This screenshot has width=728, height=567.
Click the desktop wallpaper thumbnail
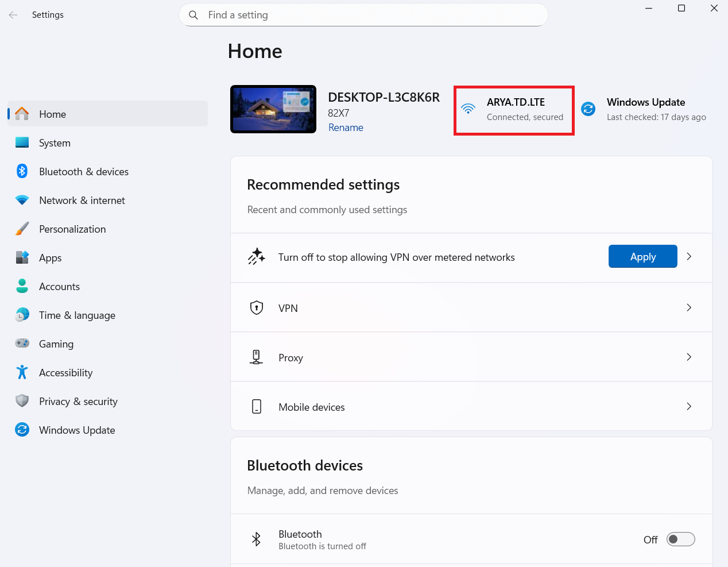coord(273,109)
